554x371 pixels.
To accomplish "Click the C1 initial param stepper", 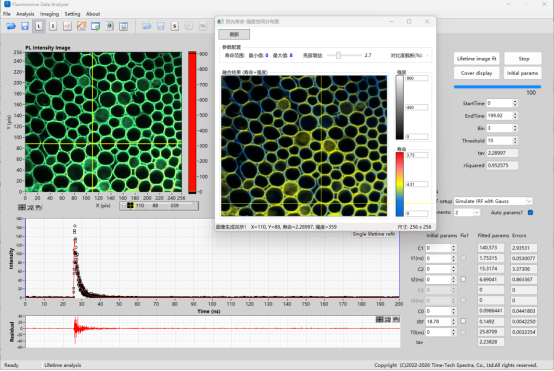I will 453,248.
